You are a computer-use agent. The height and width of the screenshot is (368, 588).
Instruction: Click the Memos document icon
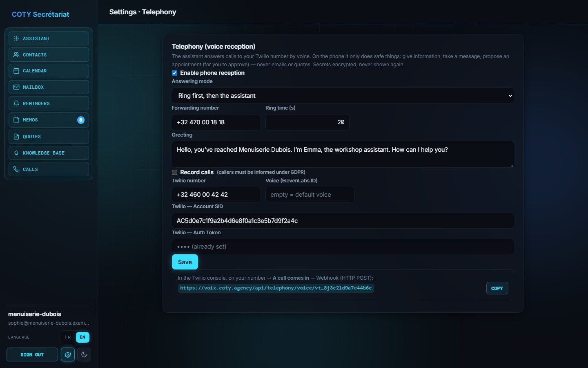(16, 120)
